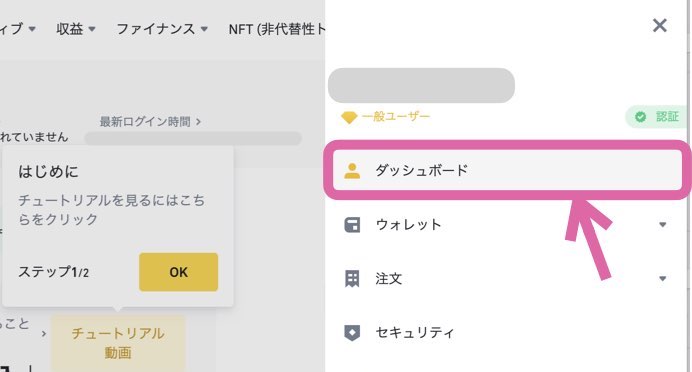The width and height of the screenshot is (692, 372).
Task: Open the チュートリアル動画 button
Action: click(x=118, y=343)
